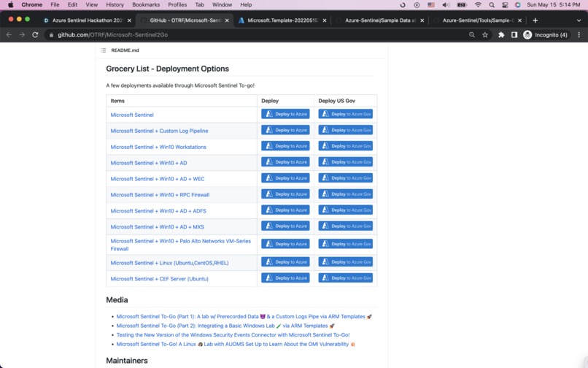The image size is (588, 368).
Task: Expand the tab search dropdown arrow
Action: coord(579,20)
